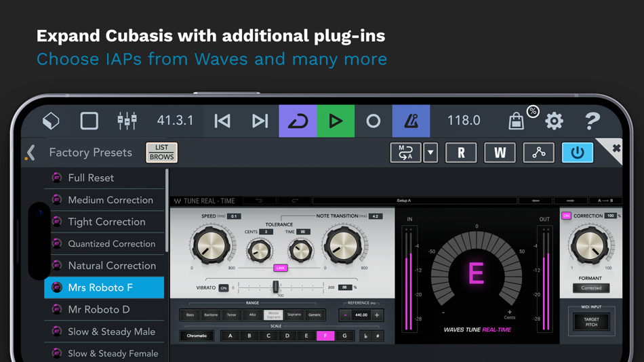Click the preset list scrollbar
This screenshot has width=644, height=362.
tap(167, 210)
